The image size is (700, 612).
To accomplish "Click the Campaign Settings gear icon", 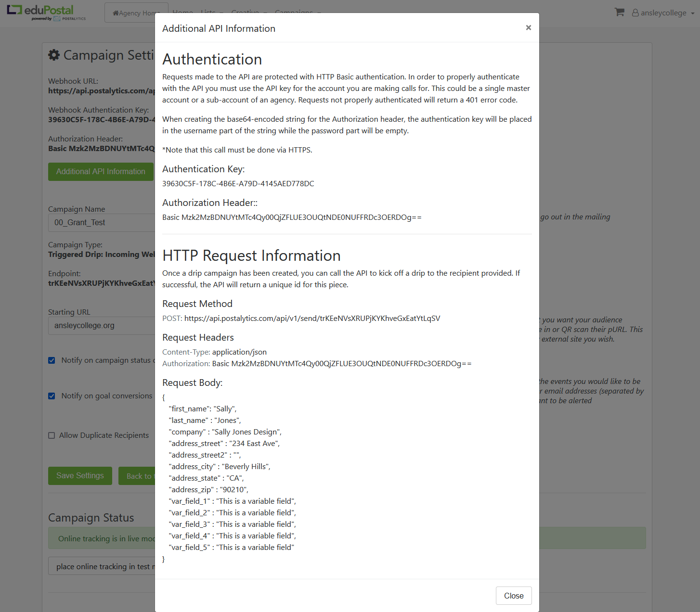I will click(54, 55).
